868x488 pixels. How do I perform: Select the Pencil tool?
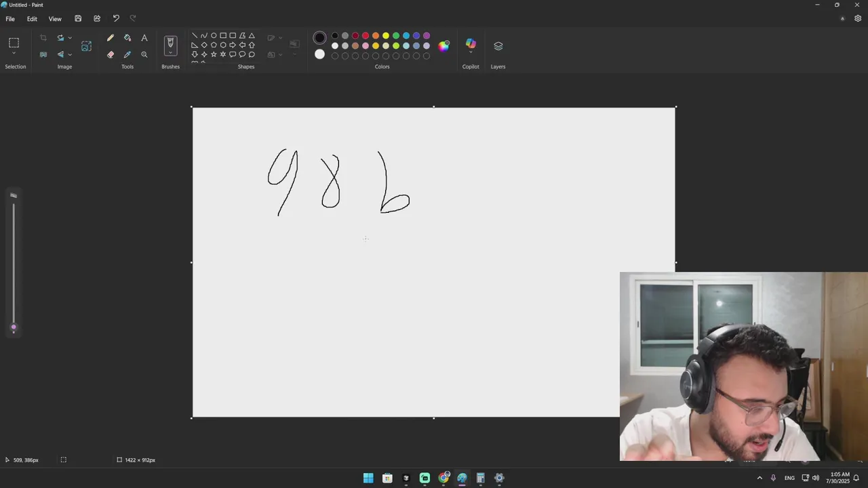pos(111,38)
